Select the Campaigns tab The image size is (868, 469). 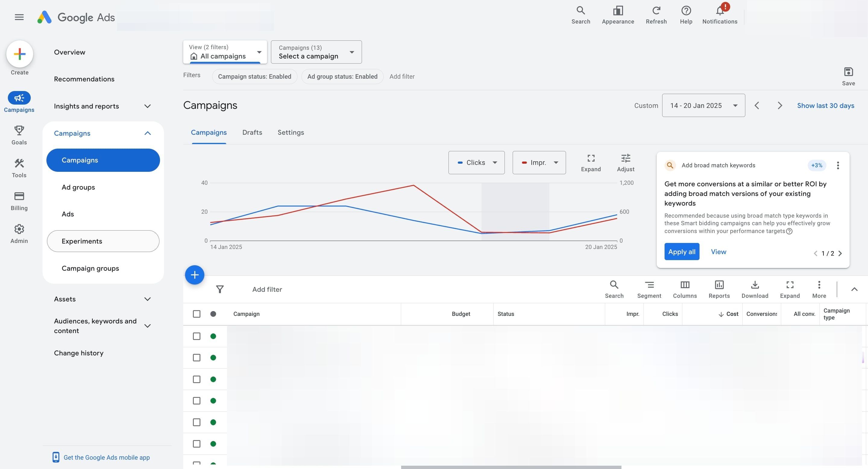tap(209, 133)
